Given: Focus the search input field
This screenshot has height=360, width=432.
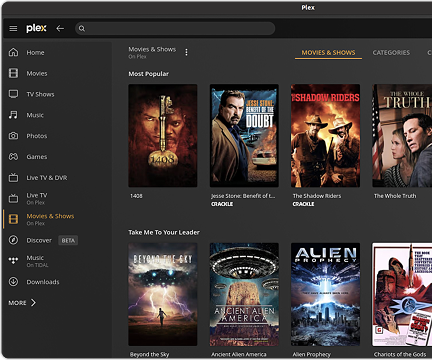Looking at the screenshot, I should click(x=175, y=29).
